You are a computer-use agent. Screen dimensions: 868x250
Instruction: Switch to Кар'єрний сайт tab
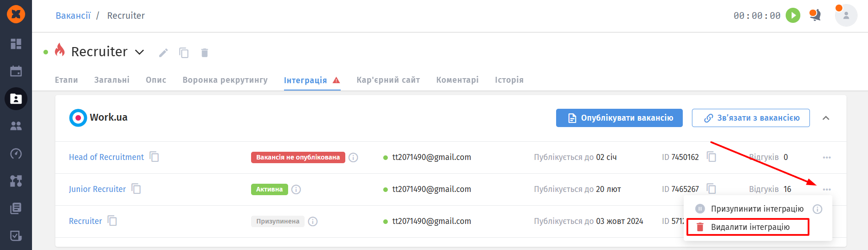[x=388, y=80]
